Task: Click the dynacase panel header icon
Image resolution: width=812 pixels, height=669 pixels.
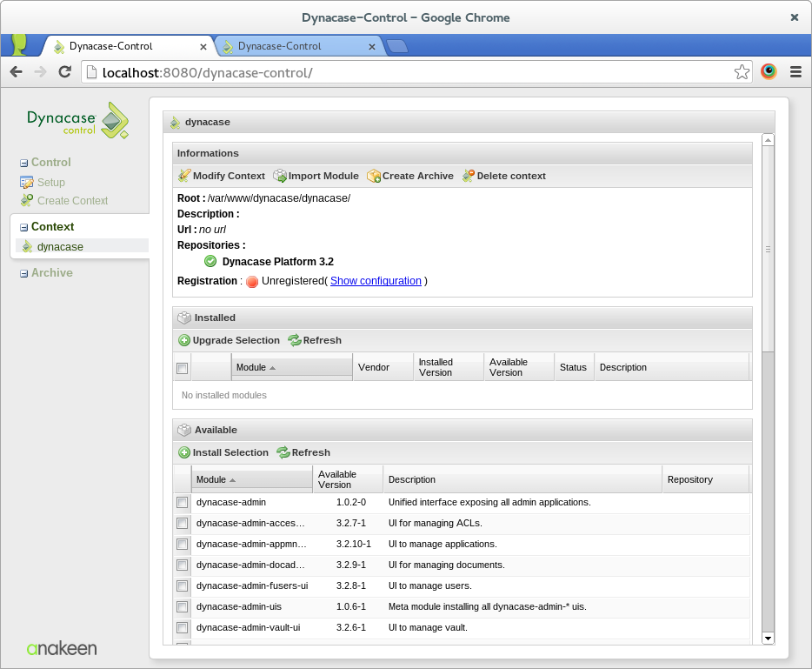Action: click(175, 123)
